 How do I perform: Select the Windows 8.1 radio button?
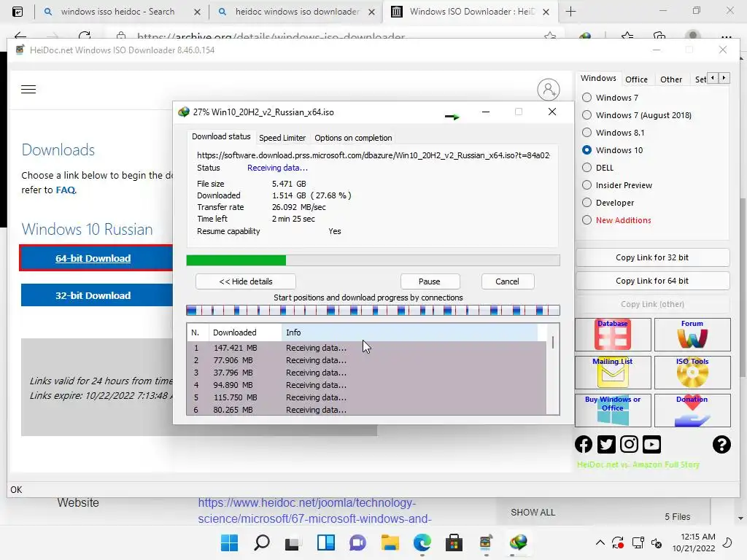[587, 133]
